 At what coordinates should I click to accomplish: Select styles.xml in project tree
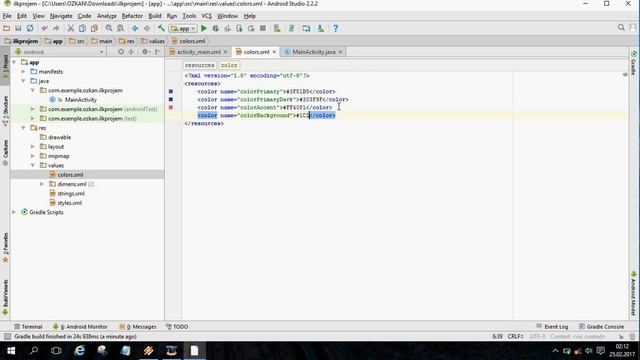coord(69,203)
